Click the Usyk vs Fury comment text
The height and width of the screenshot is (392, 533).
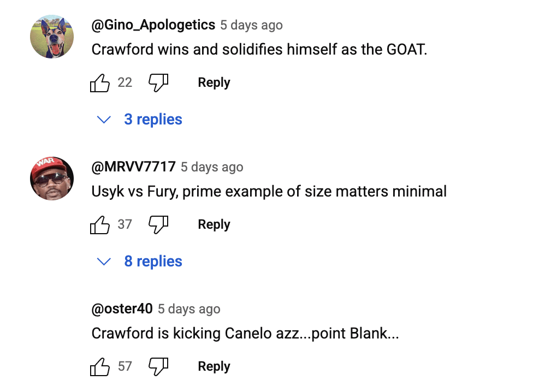tap(269, 192)
